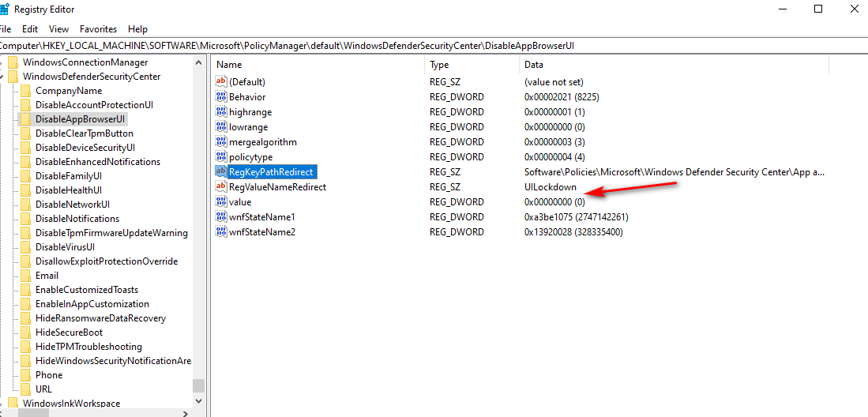Select the DisableNotifications key
The height and width of the screenshot is (417, 868).
pyautogui.click(x=77, y=219)
